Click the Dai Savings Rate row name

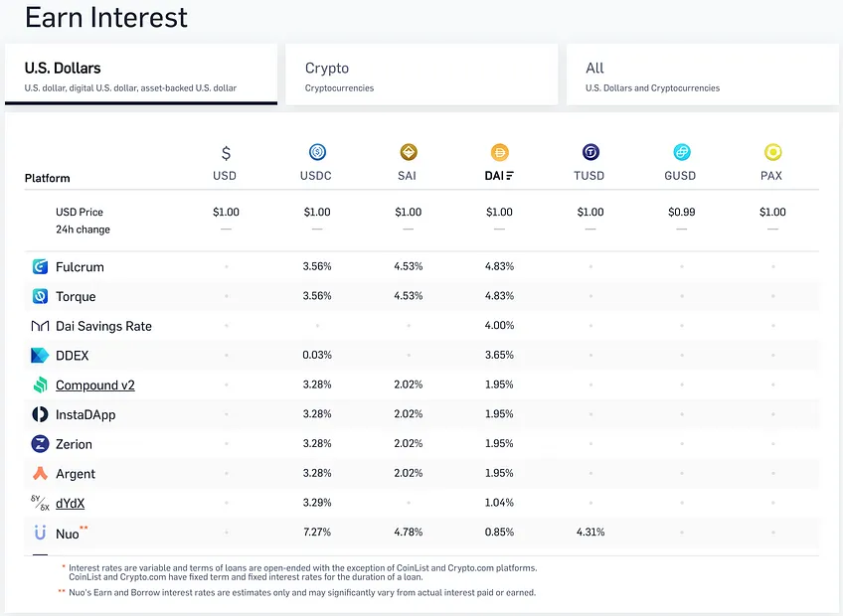[x=103, y=326]
